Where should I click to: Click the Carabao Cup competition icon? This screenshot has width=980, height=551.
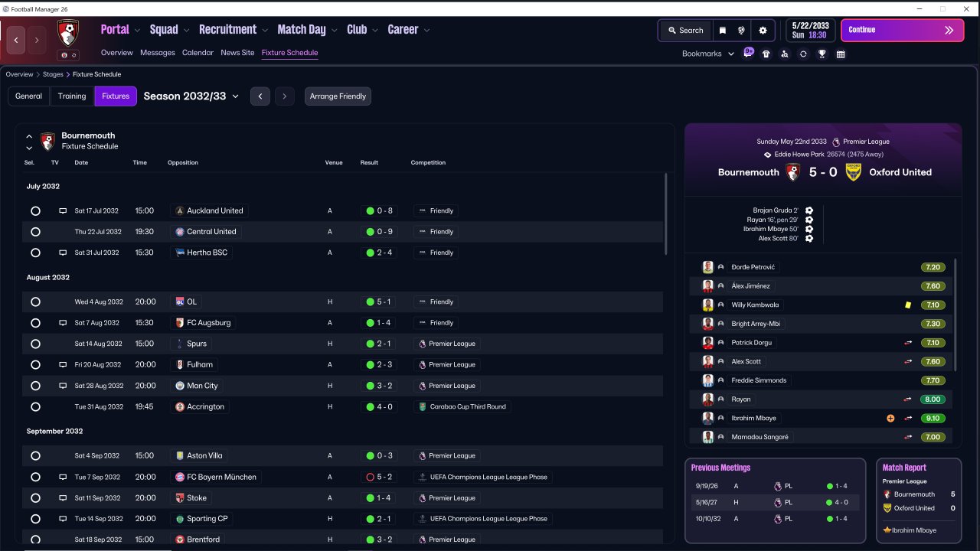(421, 406)
